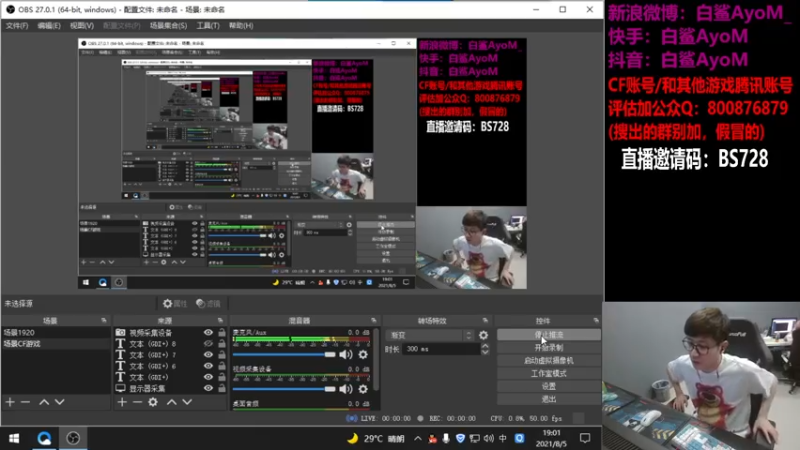Click the 停止推流 stop streaming button
The height and width of the screenshot is (450, 800).
click(548, 335)
